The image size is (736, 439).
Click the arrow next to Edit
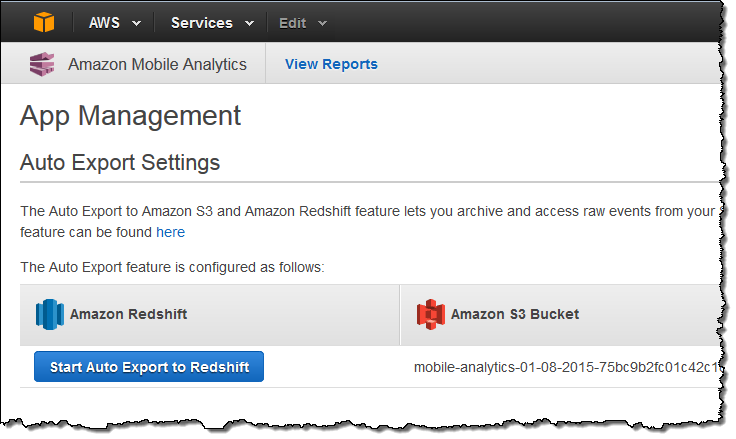322,23
